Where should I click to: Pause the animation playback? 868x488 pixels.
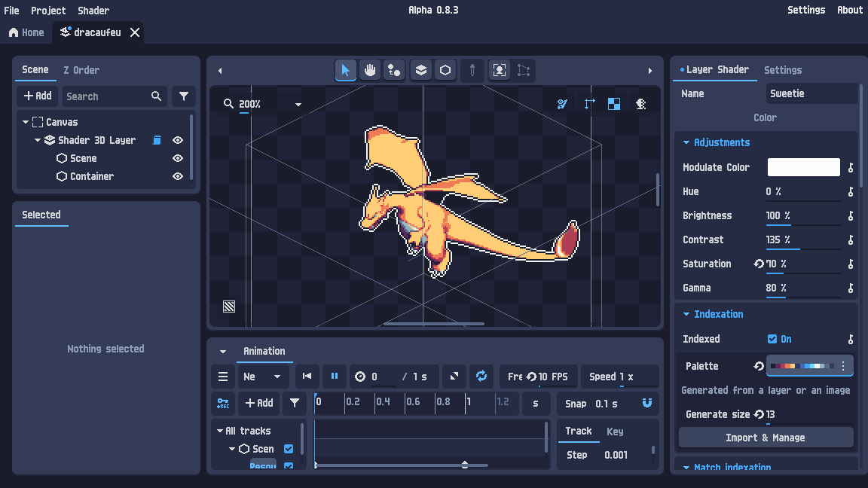335,377
